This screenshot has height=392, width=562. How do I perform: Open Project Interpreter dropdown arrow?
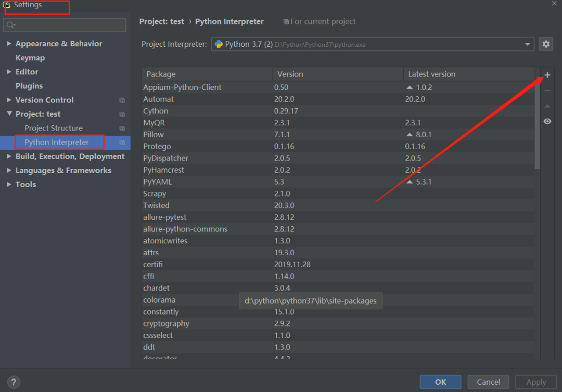[x=527, y=44]
